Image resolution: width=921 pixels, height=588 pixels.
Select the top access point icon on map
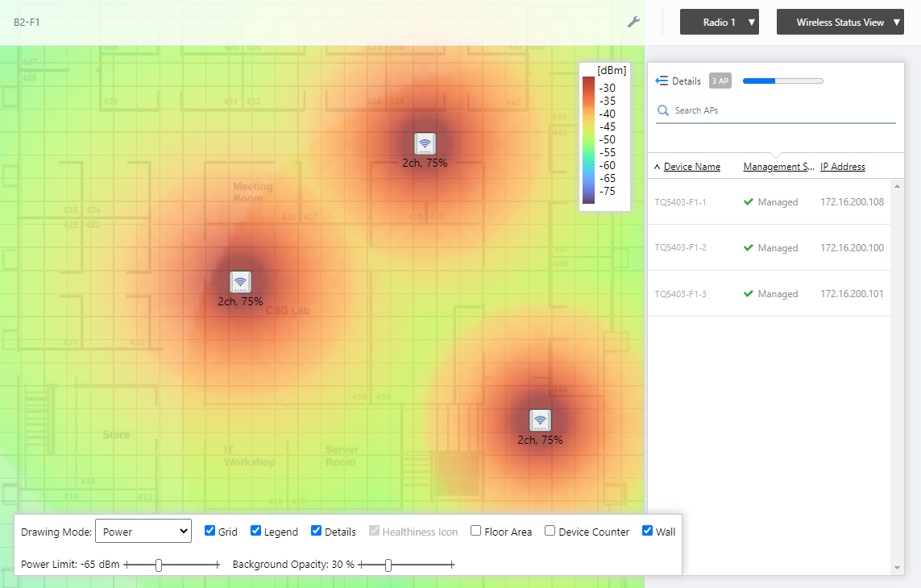pyautogui.click(x=425, y=143)
